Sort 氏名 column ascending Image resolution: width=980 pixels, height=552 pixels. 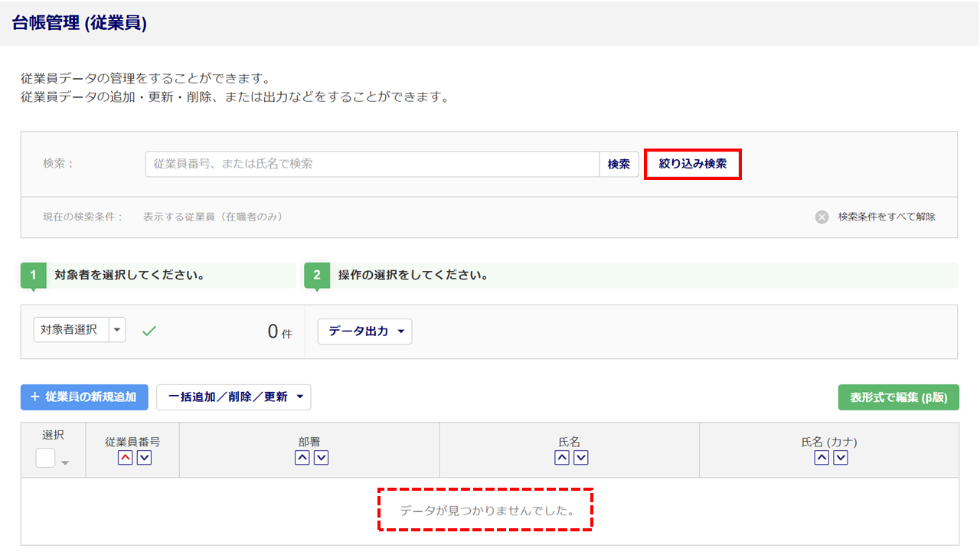(x=562, y=457)
